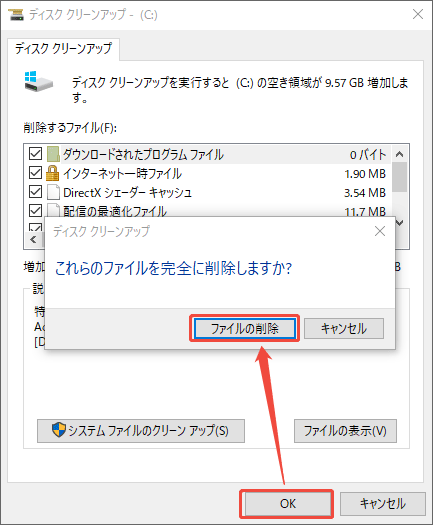Uncheck ダウンロードされたプログラム ファイル checkbox
The height and width of the screenshot is (525, 433).
(x=35, y=154)
